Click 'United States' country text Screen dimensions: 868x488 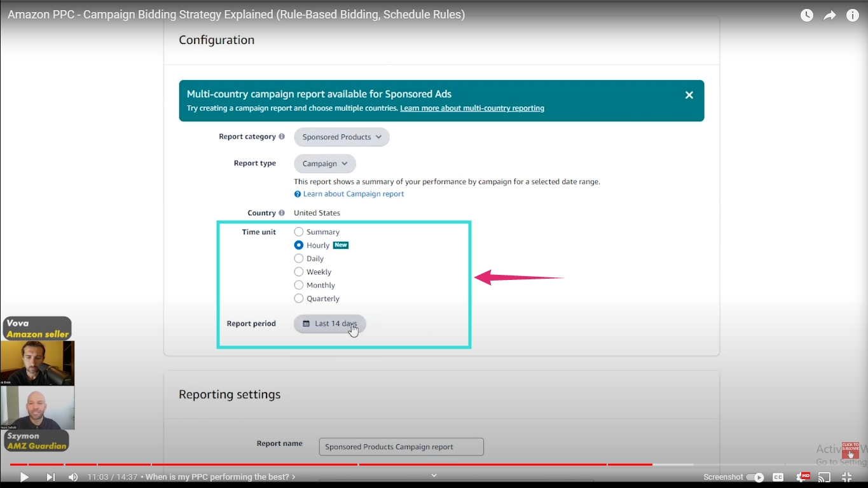pyautogui.click(x=317, y=213)
